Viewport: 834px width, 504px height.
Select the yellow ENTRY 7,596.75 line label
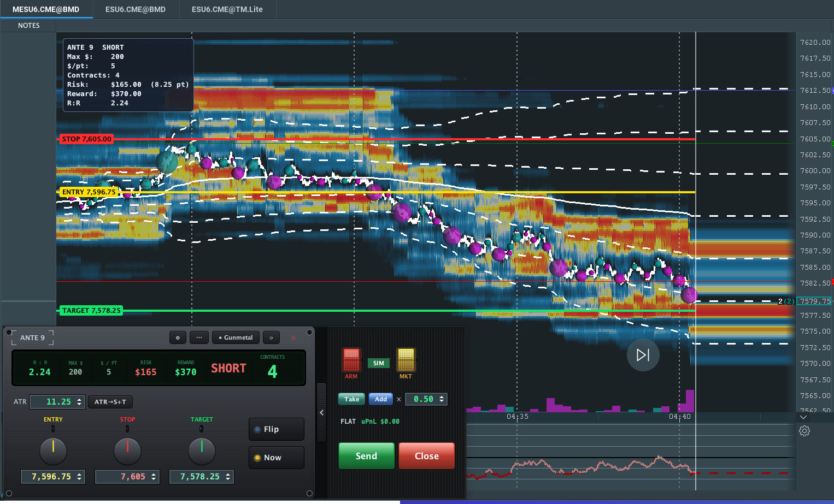(x=88, y=192)
